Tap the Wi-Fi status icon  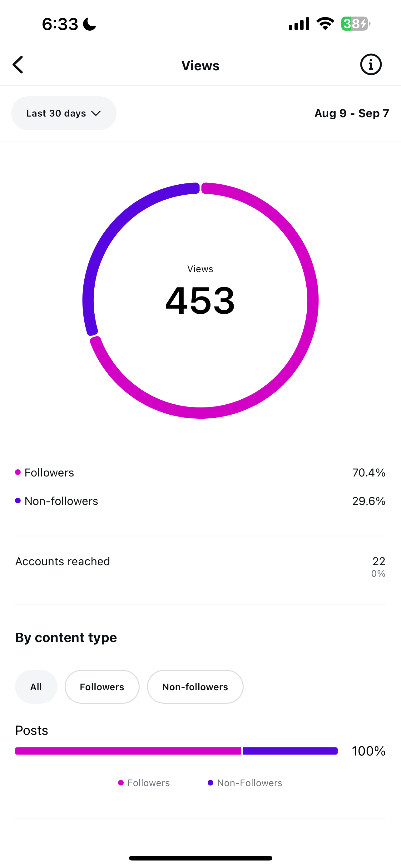click(x=325, y=23)
